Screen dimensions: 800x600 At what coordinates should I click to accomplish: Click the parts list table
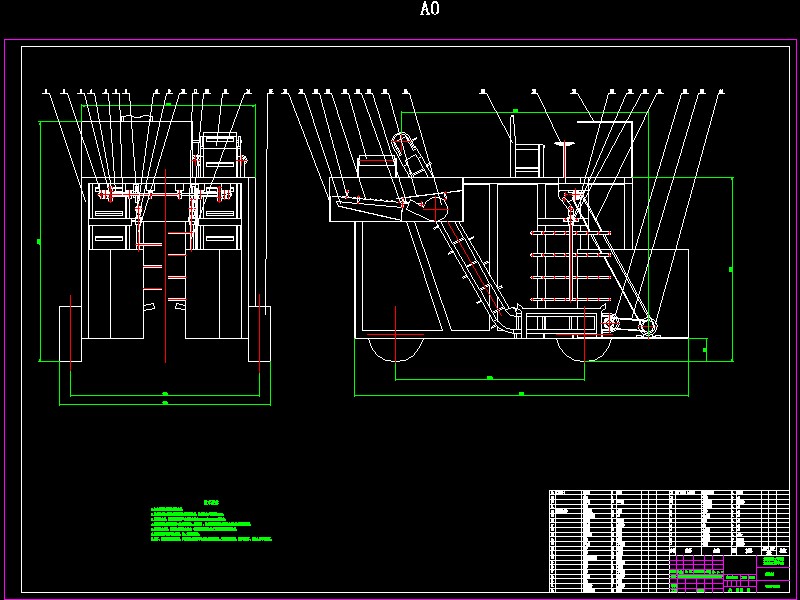[x=669, y=541]
